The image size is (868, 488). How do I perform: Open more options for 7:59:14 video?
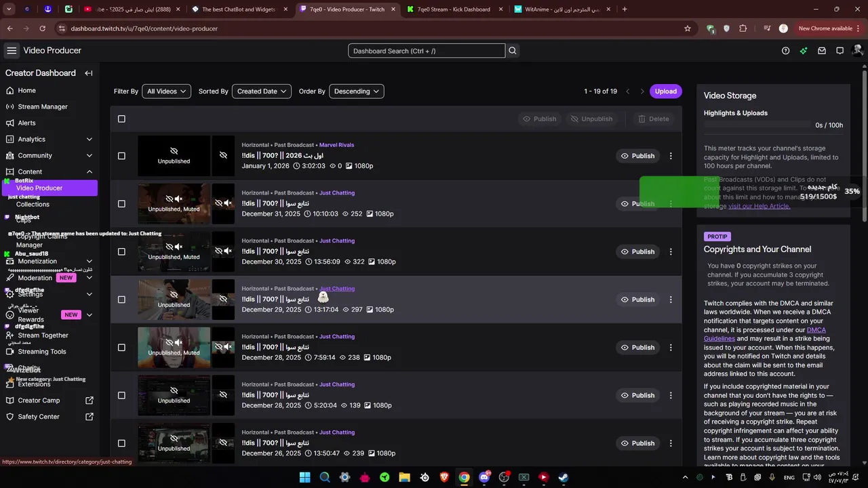[x=671, y=348]
